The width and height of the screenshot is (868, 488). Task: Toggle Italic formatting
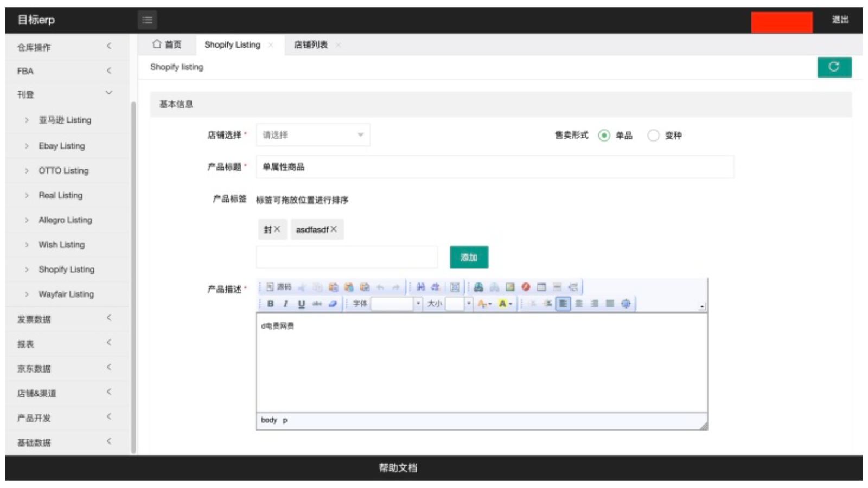click(285, 304)
